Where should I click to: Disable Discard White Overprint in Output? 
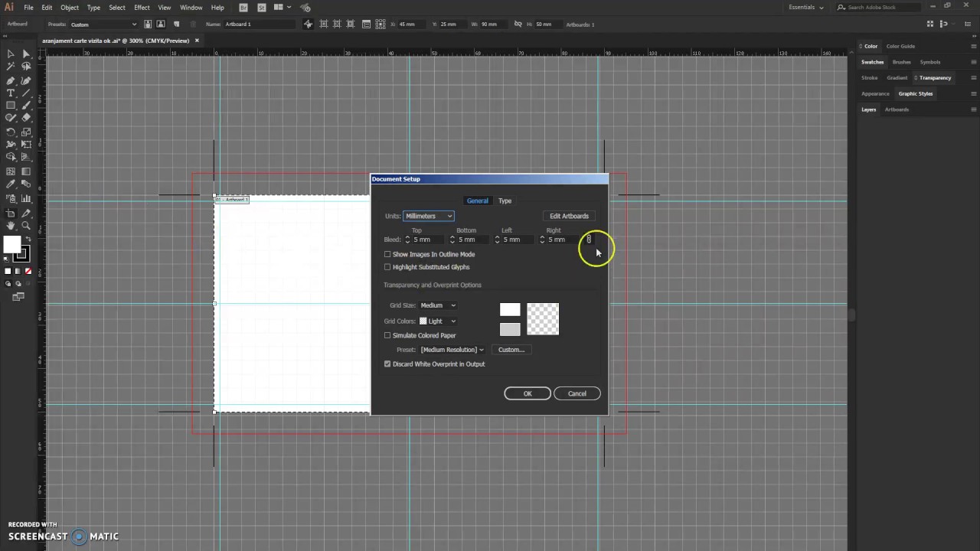[387, 364]
